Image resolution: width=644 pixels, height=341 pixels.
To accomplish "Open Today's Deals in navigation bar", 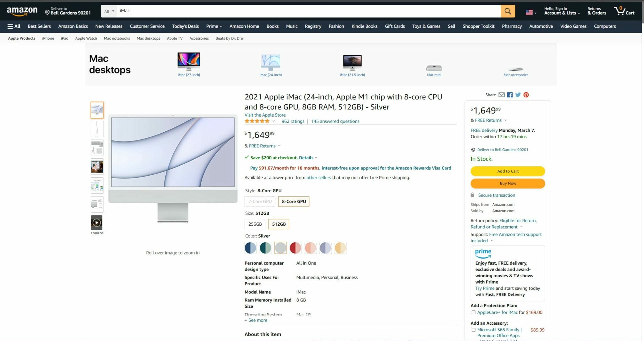I will tap(185, 26).
